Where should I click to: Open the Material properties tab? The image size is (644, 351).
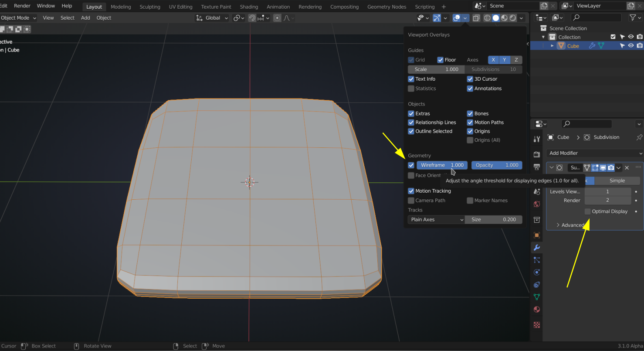[537, 310]
